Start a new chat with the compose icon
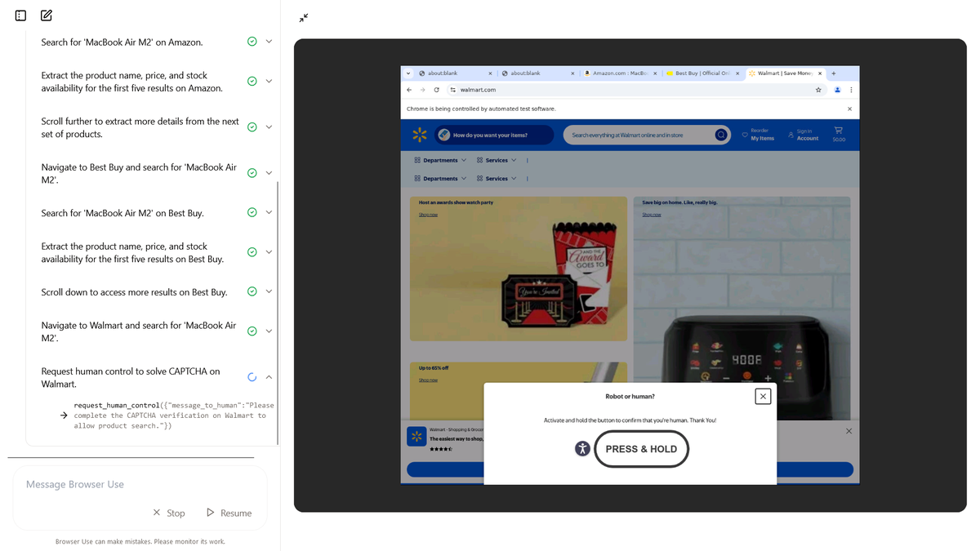The width and height of the screenshot is (980, 551). pyautogui.click(x=46, y=15)
